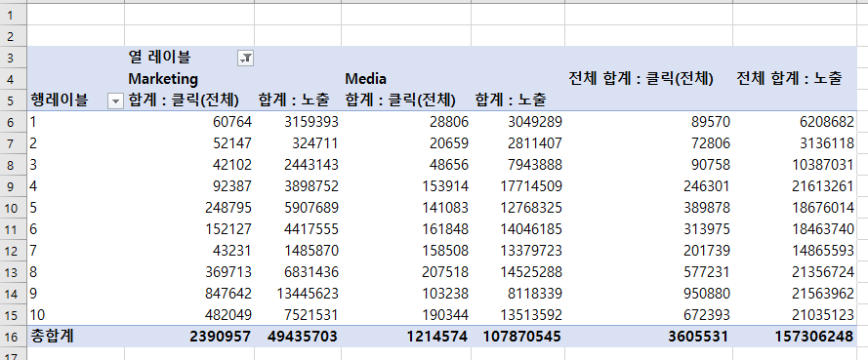Viewport: 868px width, 360px height.
Task: Select cell showing 52147
Action: (189, 143)
